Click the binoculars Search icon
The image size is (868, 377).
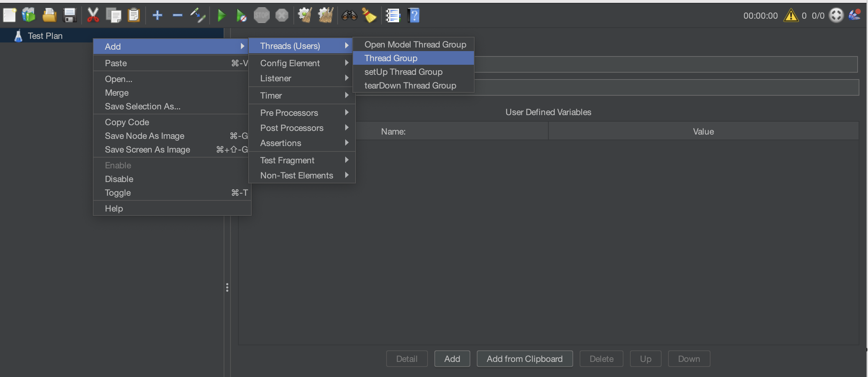click(x=349, y=15)
